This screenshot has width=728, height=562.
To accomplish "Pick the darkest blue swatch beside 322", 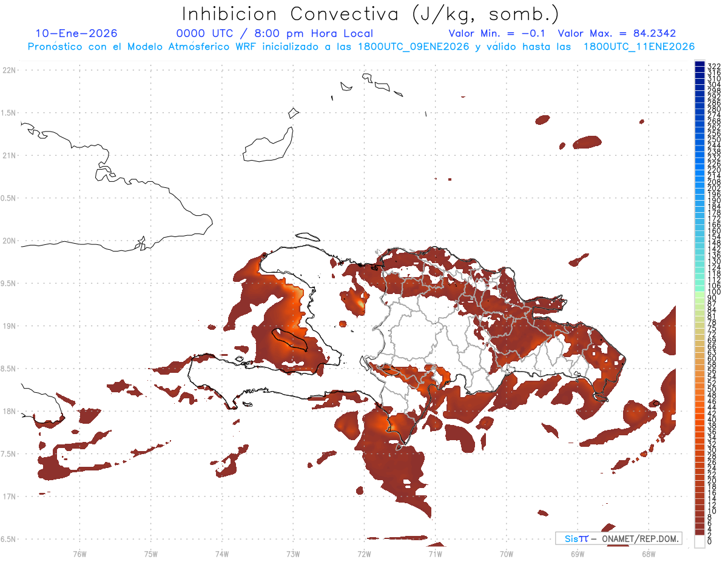I will tap(699, 64).
